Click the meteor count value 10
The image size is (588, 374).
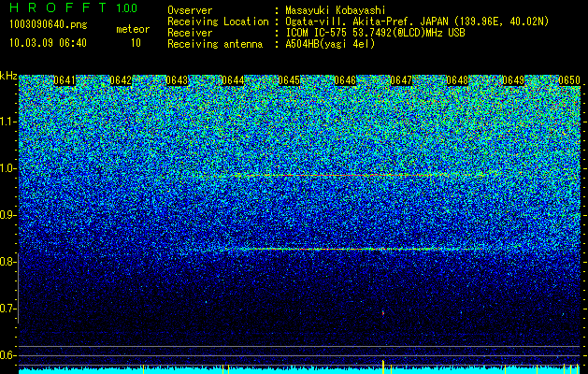pyautogui.click(x=136, y=43)
